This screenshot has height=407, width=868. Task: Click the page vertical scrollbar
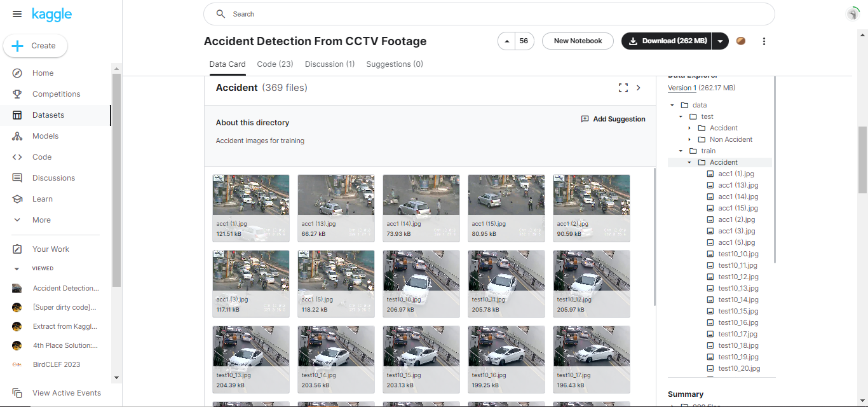[862, 159]
